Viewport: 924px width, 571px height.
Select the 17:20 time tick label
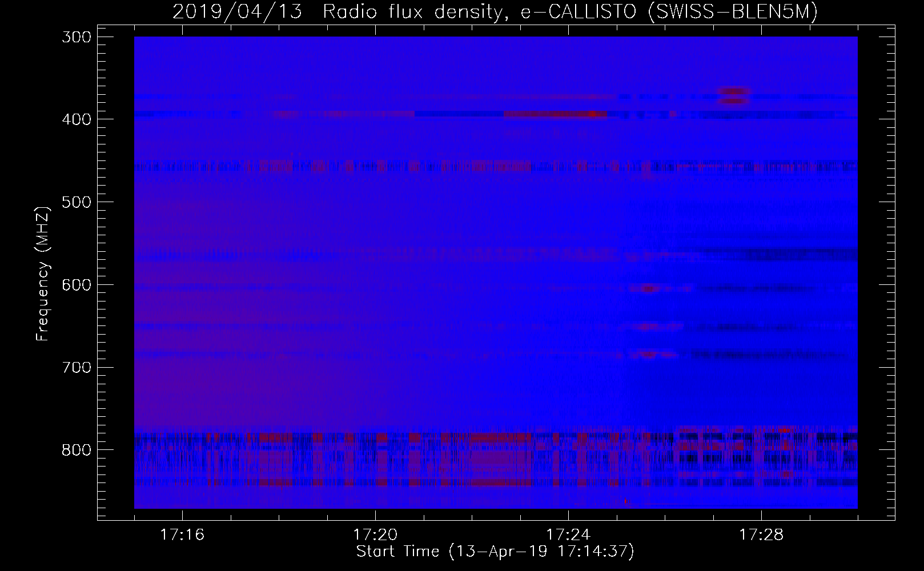[x=375, y=534]
